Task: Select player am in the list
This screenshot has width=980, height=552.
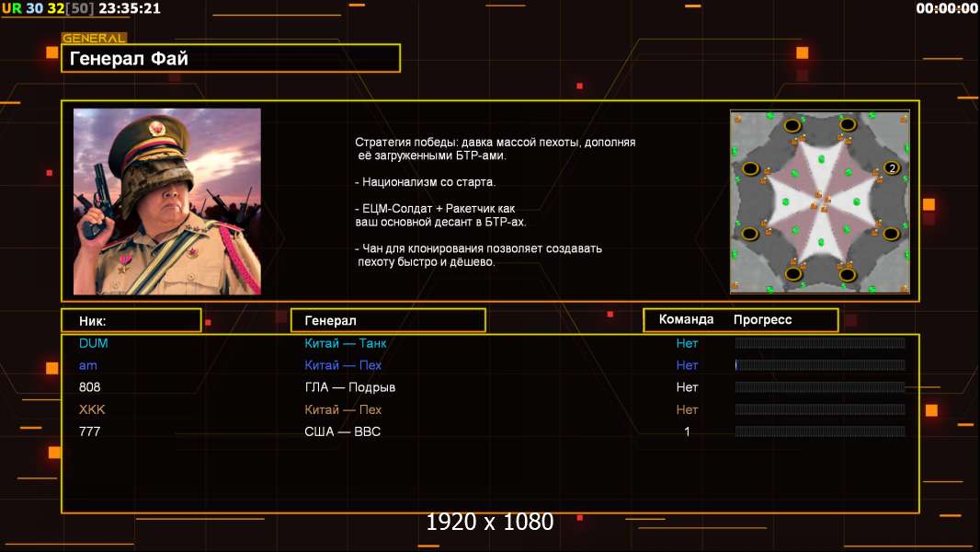Action: pos(87,365)
